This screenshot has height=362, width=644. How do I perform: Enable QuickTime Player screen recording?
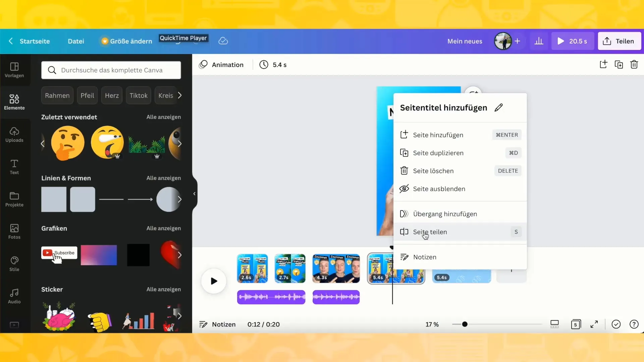pyautogui.click(x=183, y=38)
